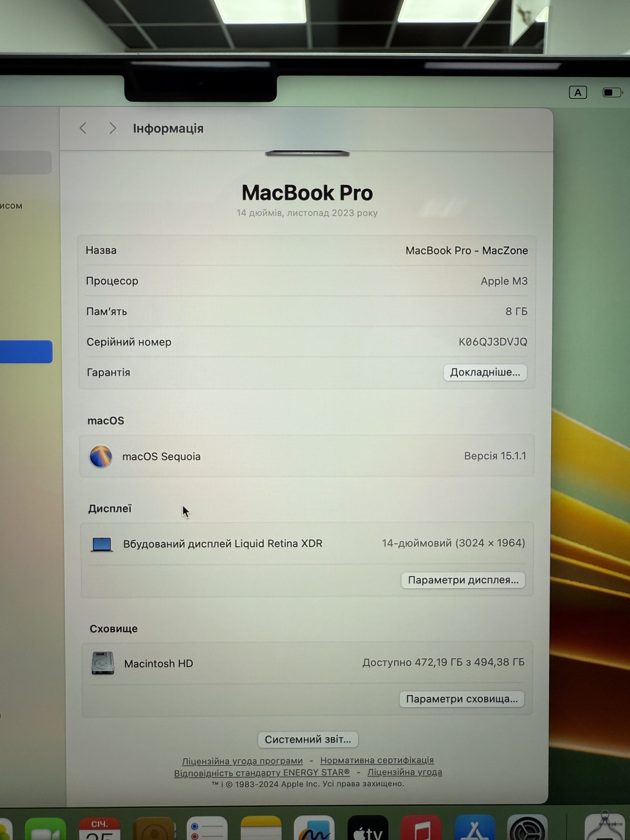
Task: Go back with the left chevron arrow
Action: (83, 128)
